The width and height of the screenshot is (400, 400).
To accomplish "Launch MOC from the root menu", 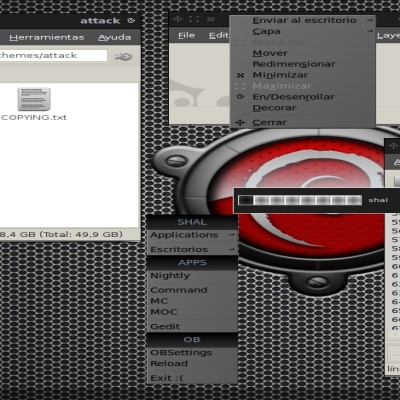I will [192, 312].
